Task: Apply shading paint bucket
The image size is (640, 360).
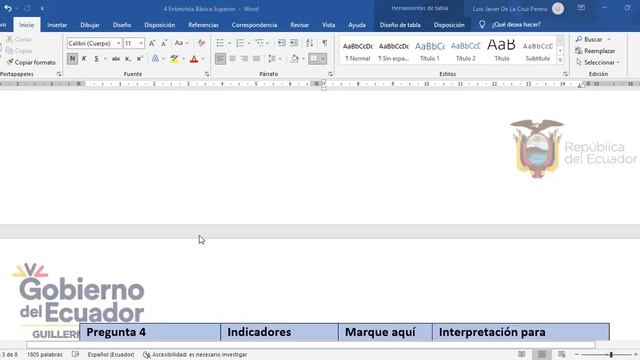Action: [x=295, y=59]
